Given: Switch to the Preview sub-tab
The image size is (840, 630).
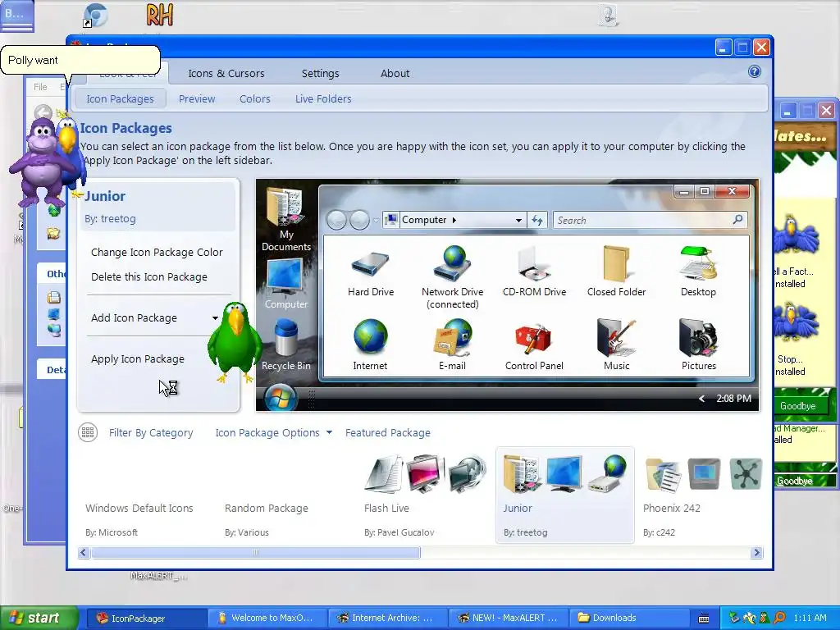Looking at the screenshot, I should (197, 99).
